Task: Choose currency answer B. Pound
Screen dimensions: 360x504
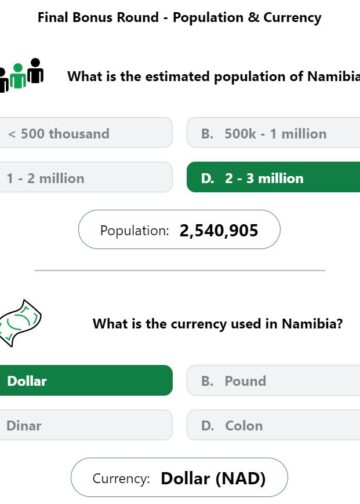Action: point(273,380)
